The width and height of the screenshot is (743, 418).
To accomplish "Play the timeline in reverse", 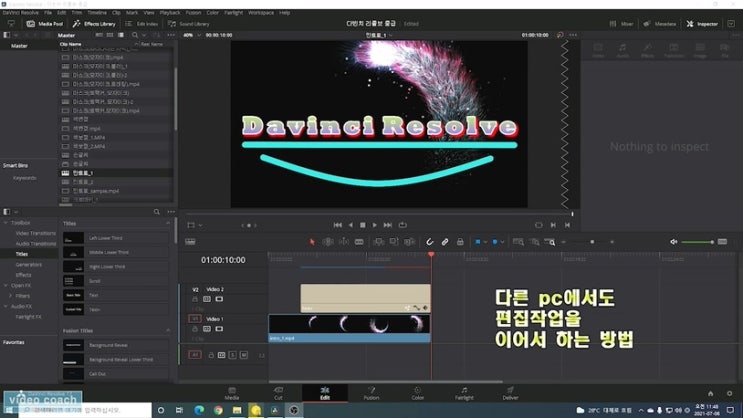I will click(x=351, y=225).
